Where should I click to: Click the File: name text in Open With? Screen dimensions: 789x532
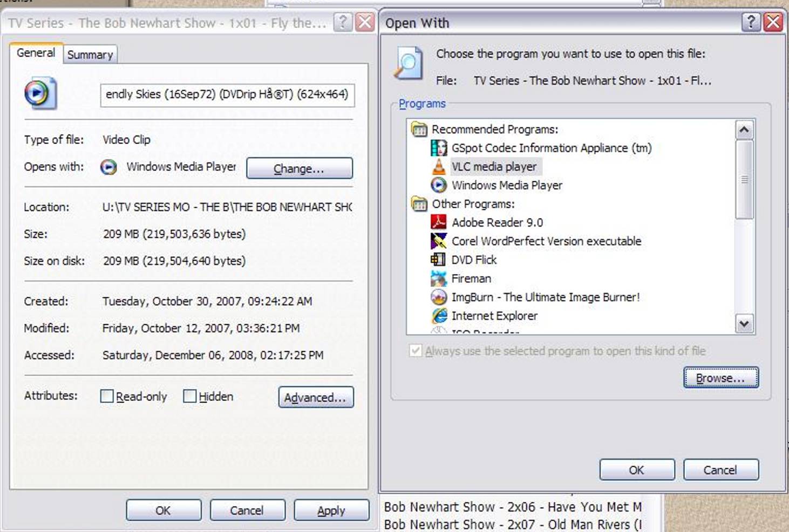tap(593, 81)
